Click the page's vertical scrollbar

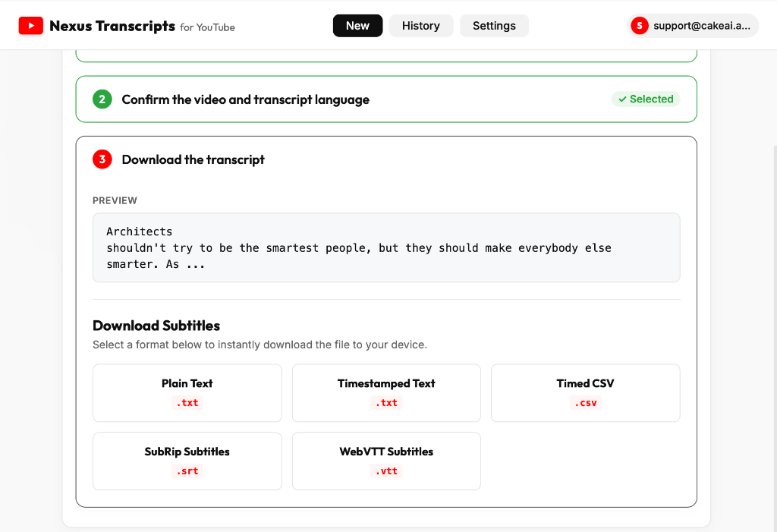click(x=775, y=337)
